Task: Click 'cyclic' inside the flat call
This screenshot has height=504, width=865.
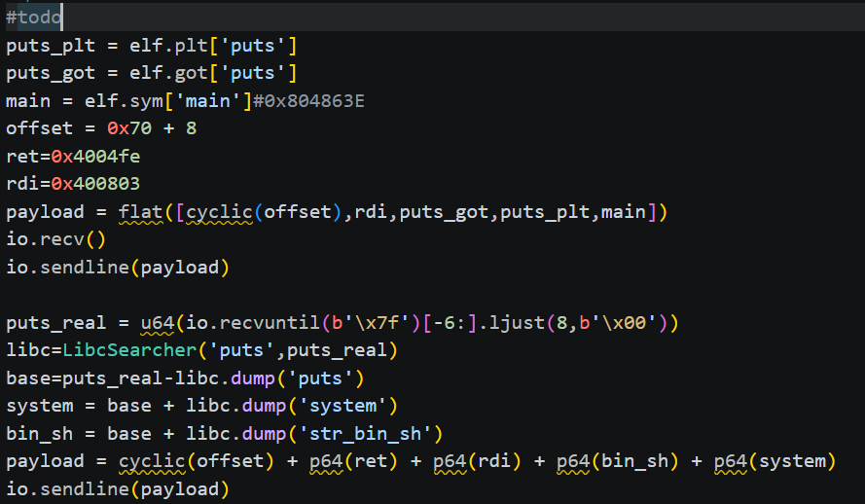Action: pos(219,212)
